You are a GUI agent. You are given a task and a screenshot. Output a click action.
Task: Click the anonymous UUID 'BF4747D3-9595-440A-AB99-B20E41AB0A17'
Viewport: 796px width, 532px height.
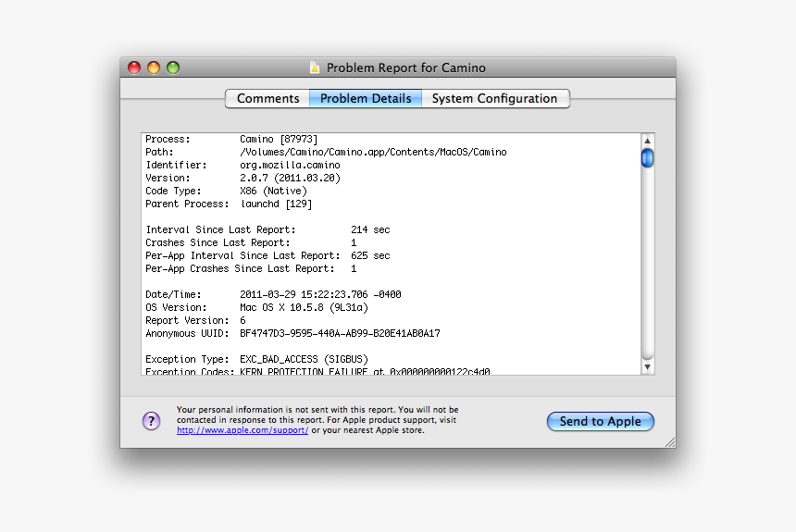coord(340,333)
